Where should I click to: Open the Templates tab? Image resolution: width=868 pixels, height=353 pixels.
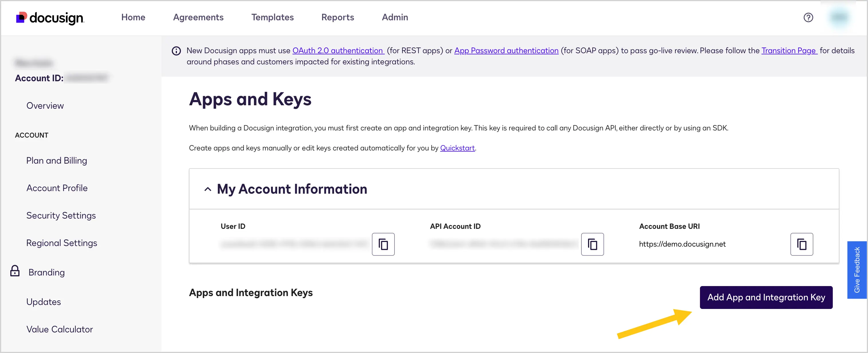pos(272,17)
